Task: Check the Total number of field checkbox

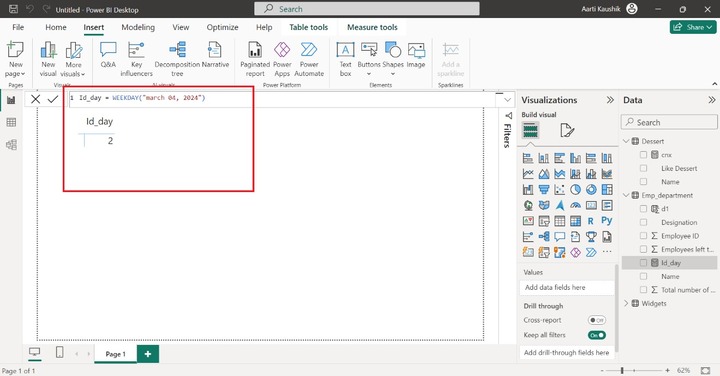Action: [x=643, y=290]
